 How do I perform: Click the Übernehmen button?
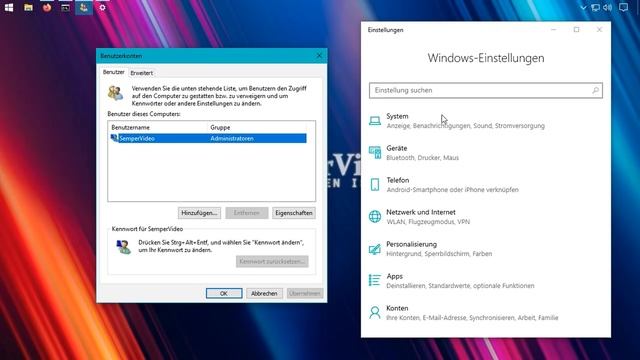coord(304,293)
